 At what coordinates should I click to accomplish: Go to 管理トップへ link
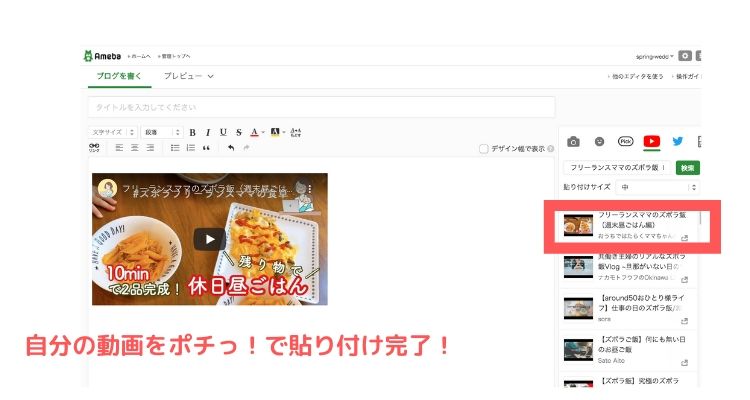point(174,56)
